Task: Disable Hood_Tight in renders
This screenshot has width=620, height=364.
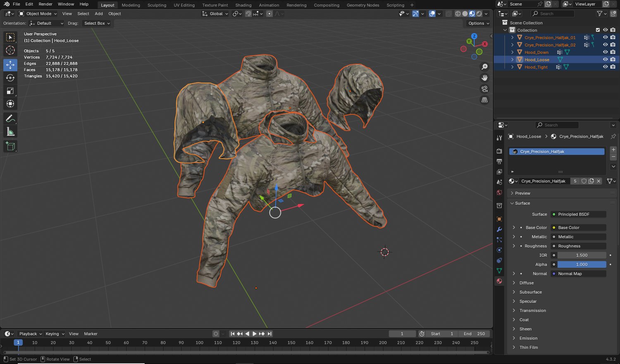Action: (613, 67)
